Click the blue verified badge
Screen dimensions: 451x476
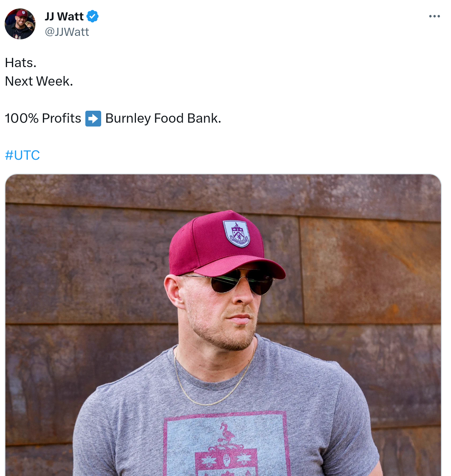93,17
